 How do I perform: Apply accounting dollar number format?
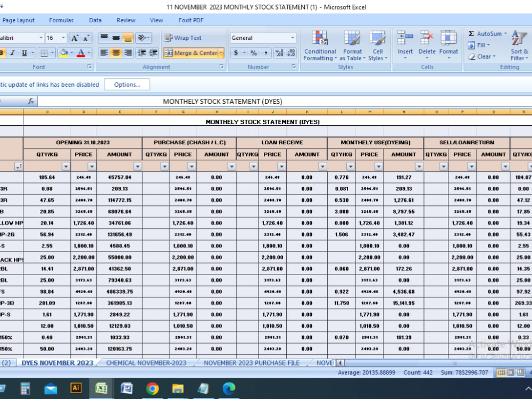(236, 53)
